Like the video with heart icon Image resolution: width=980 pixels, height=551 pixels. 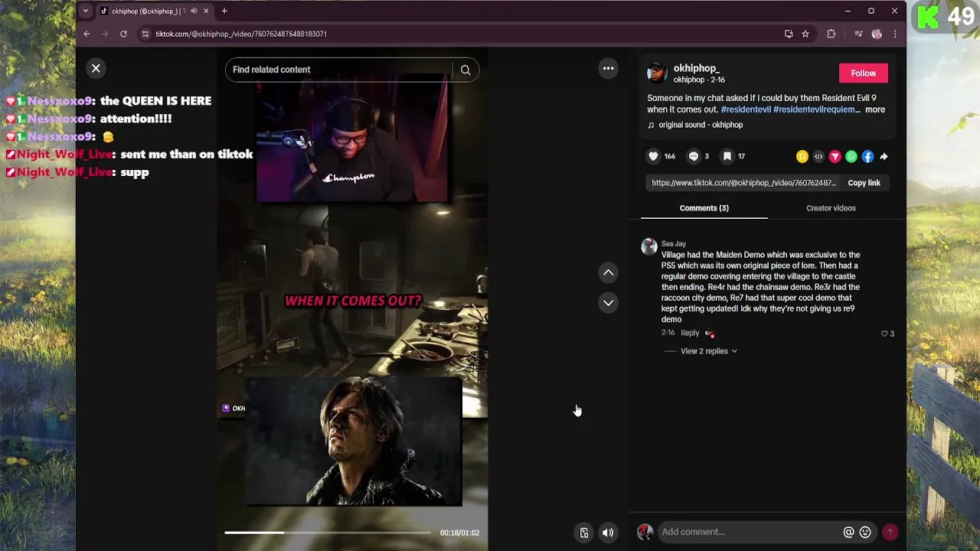653,156
